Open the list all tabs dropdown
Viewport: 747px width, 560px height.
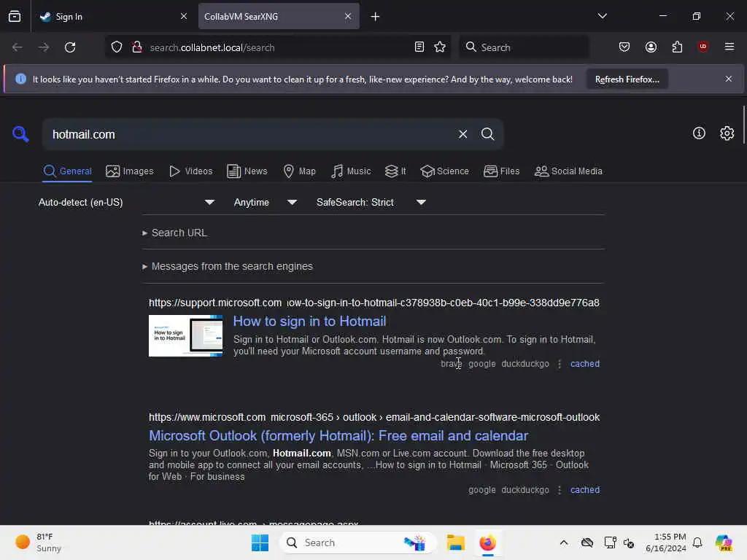(x=602, y=16)
